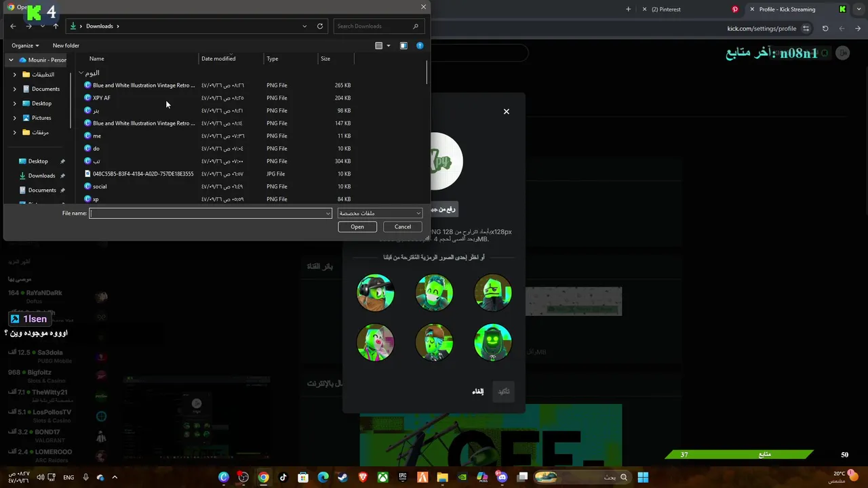The width and height of the screenshot is (868, 488).
Task: Choose the avatar wearing a white face mask
Action: tap(434, 293)
